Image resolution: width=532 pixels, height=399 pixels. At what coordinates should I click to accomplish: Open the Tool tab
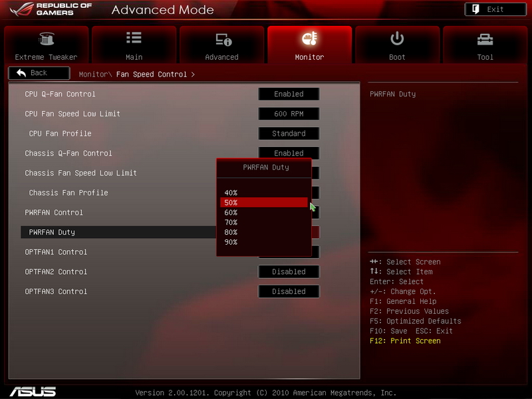pos(485,45)
